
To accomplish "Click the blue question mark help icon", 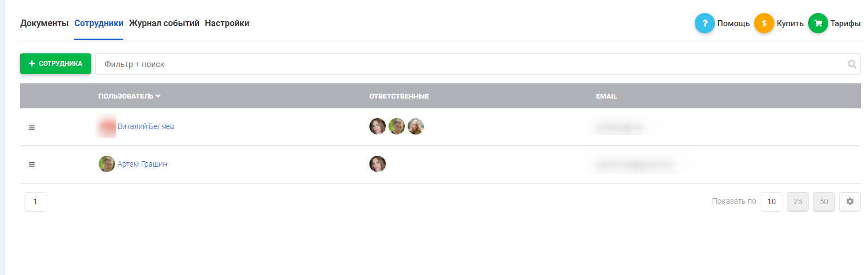I will (x=705, y=23).
